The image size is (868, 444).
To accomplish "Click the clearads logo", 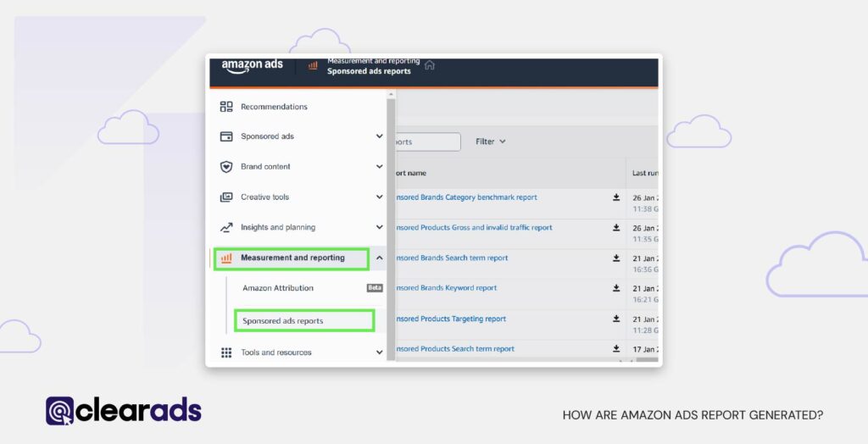I will point(124,411).
